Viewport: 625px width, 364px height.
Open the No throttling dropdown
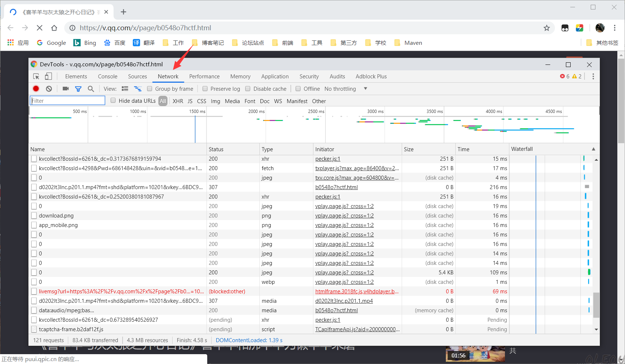pos(346,89)
